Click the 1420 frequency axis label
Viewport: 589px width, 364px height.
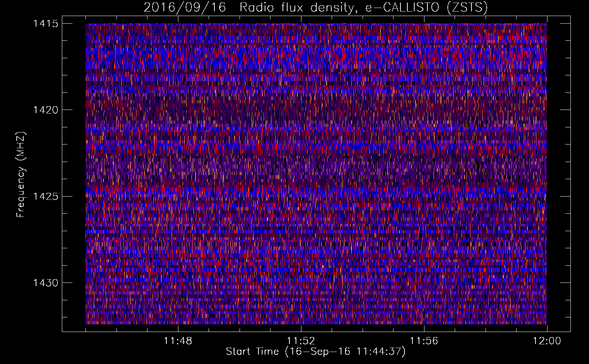46,110
